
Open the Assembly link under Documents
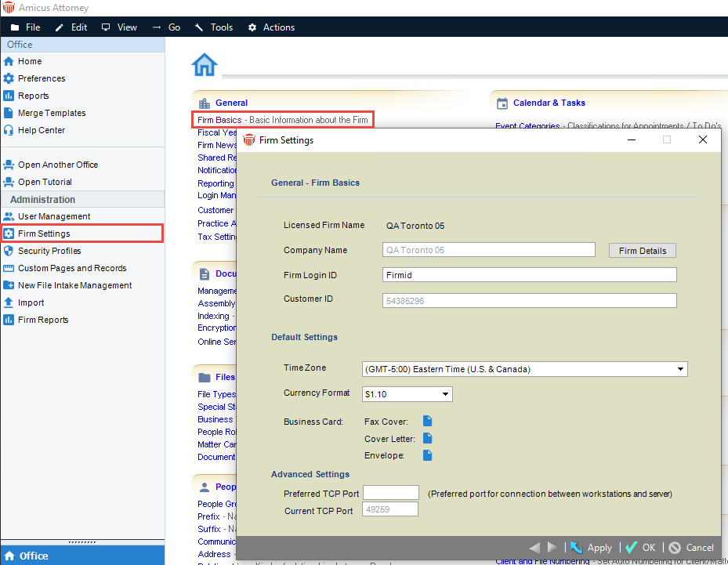click(216, 303)
